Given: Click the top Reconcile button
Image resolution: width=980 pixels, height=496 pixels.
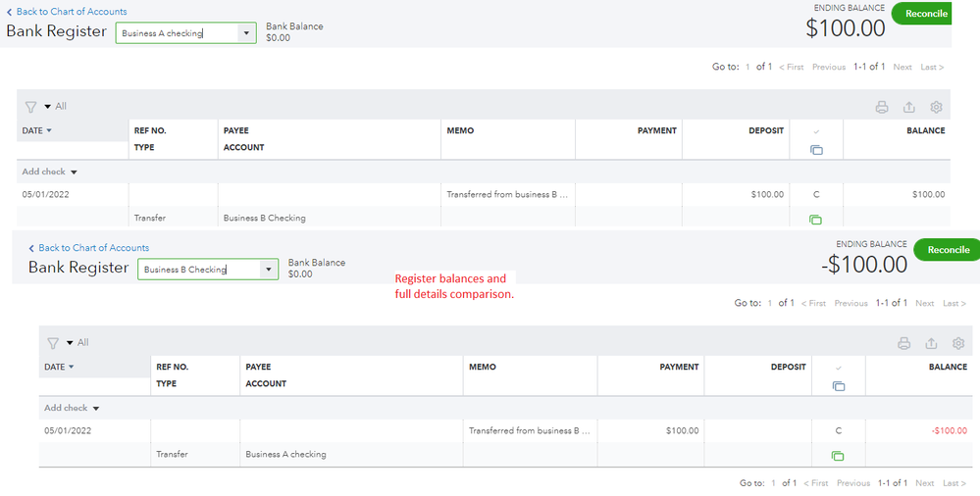Looking at the screenshot, I should coord(925,14).
